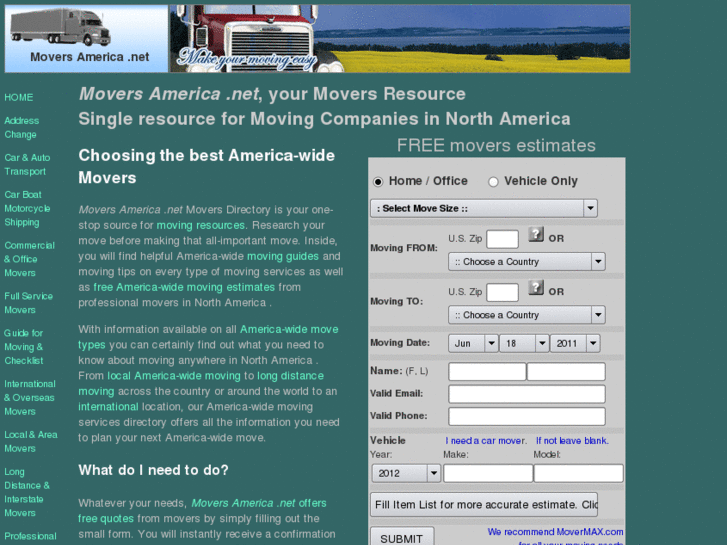
Task: Follow the moving guides link
Action: (283, 256)
